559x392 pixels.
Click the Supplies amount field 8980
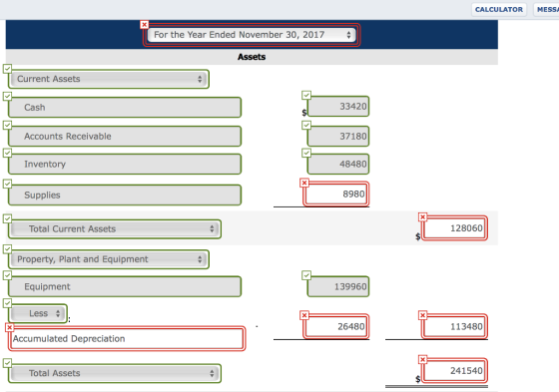pos(336,195)
